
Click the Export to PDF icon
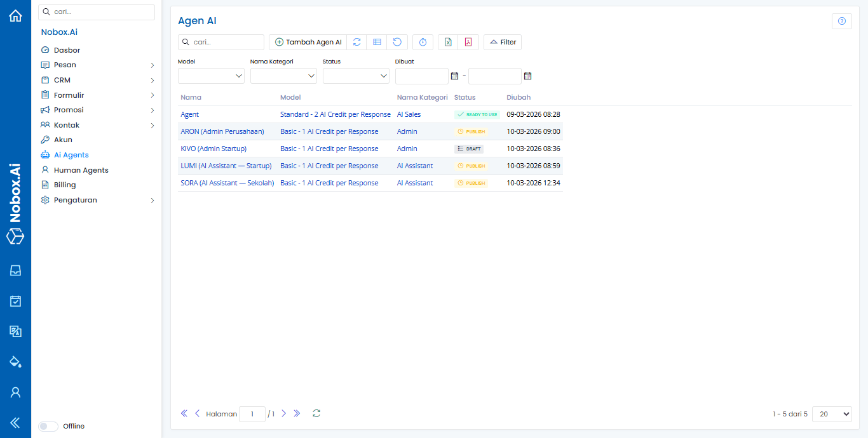click(x=468, y=42)
